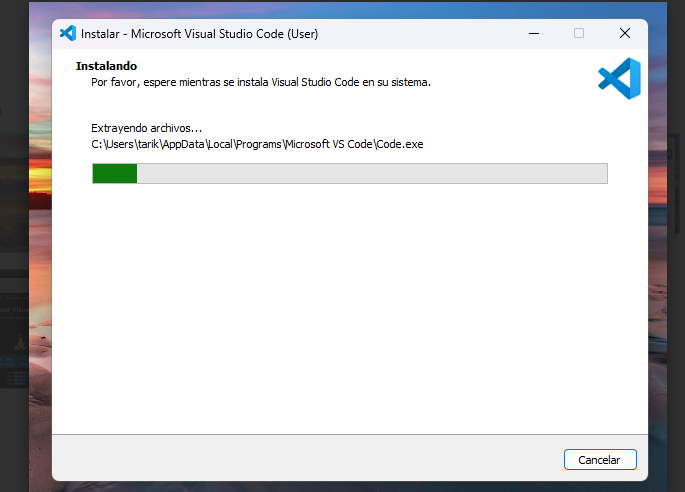Close the installer window

624,33
